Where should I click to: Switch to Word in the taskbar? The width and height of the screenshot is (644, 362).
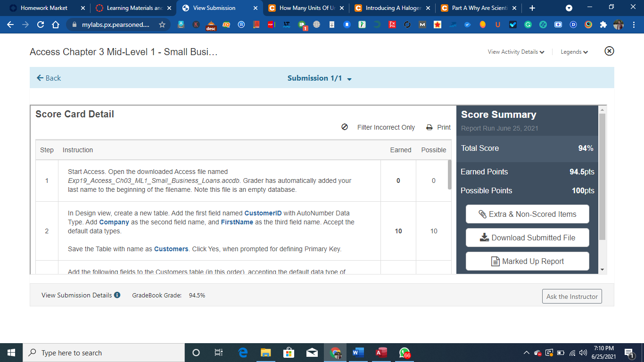click(358, 353)
